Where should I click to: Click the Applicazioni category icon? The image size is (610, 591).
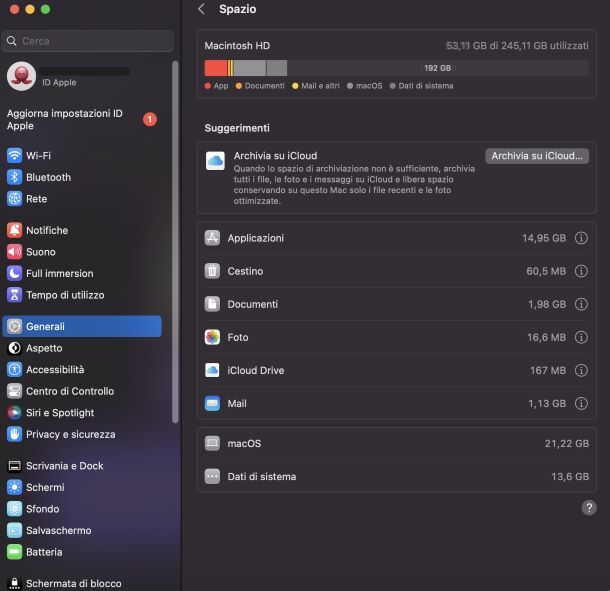pos(212,238)
